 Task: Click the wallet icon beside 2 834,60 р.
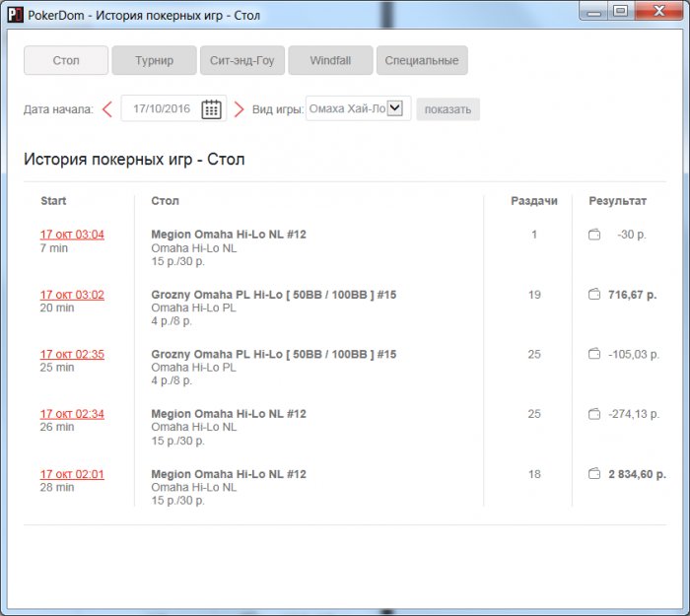tap(594, 473)
